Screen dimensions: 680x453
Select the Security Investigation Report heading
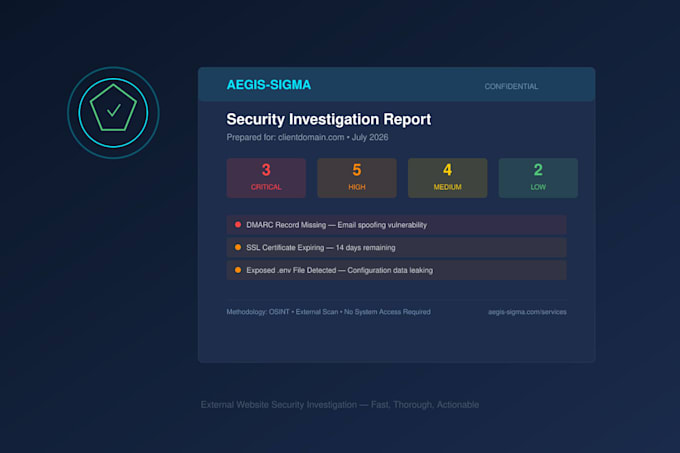pos(329,119)
